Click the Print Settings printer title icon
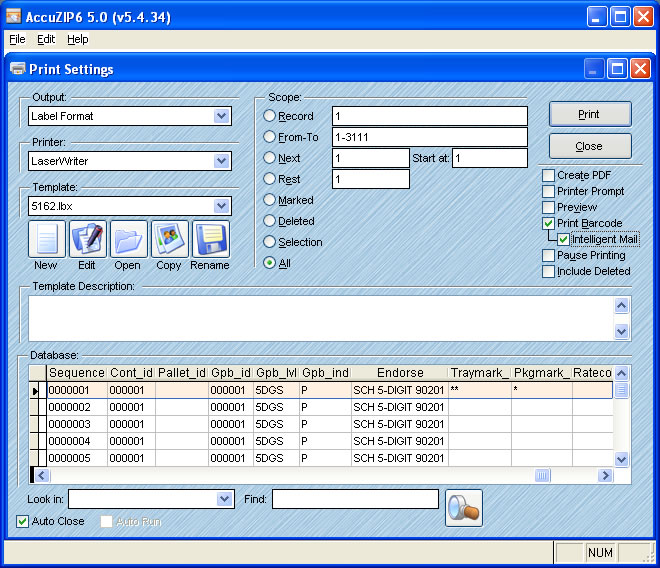Screen dimensions: 660x568 [17, 69]
